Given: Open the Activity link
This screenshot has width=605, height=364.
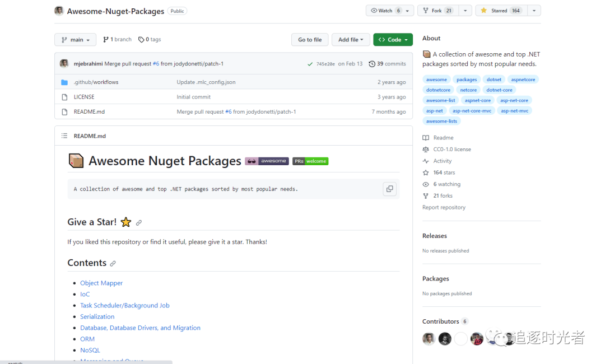Looking at the screenshot, I should click(437, 161).
